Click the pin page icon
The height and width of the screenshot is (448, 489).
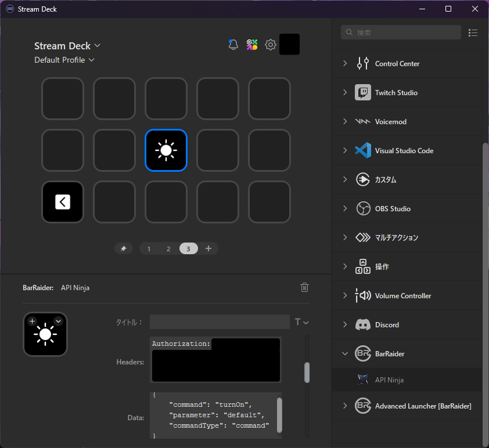point(124,248)
